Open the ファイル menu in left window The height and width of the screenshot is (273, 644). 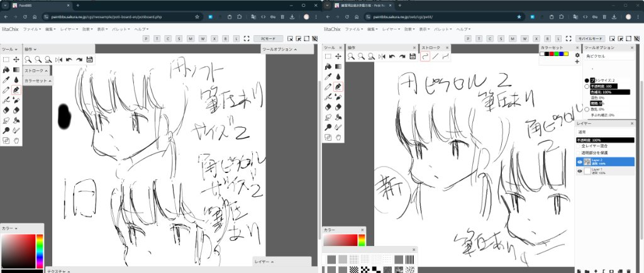click(x=31, y=29)
